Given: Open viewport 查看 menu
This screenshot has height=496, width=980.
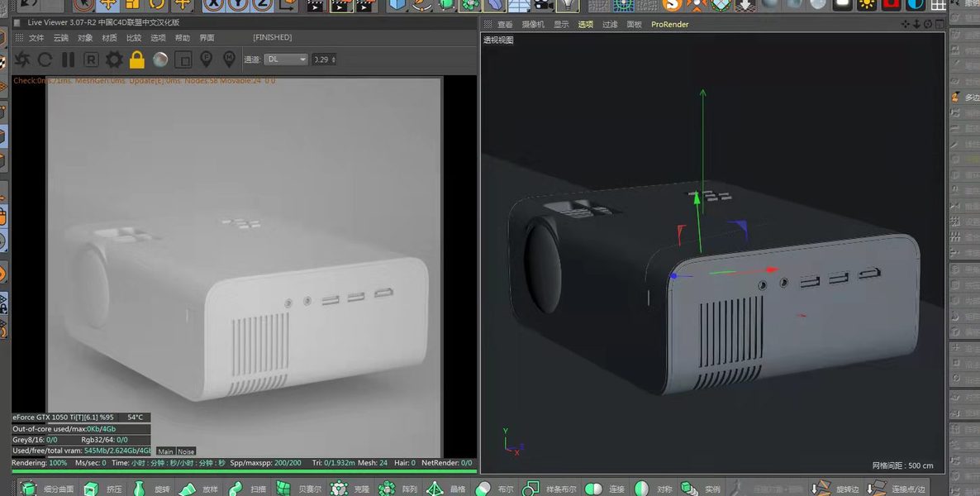Looking at the screenshot, I should coord(505,25).
